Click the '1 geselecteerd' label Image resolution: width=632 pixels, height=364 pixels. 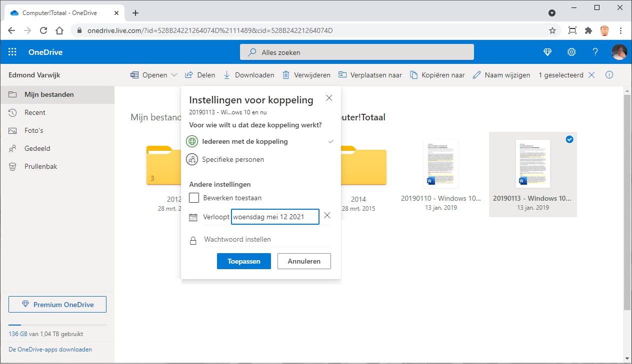(561, 75)
